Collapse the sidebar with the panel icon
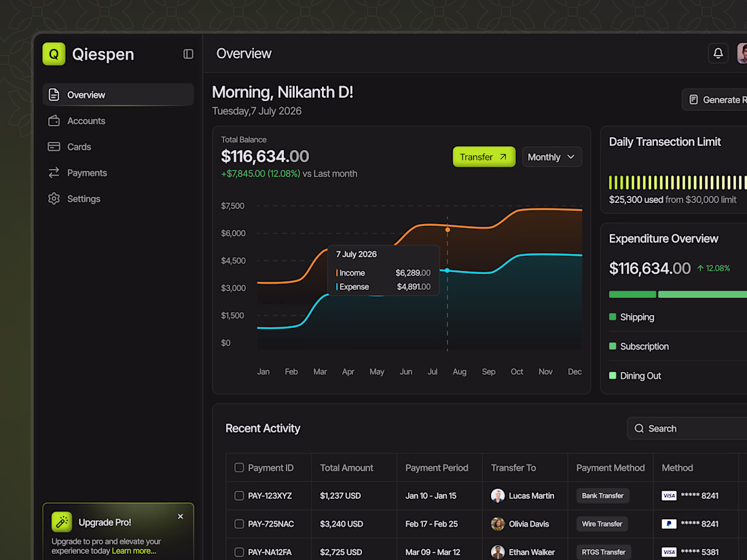747x560 pixels. click(x=188, y=54)
